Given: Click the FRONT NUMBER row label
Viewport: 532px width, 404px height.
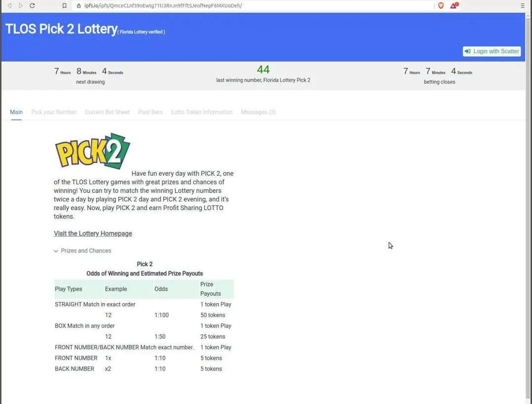Looking at the screenshot, I should click(76, 358).
